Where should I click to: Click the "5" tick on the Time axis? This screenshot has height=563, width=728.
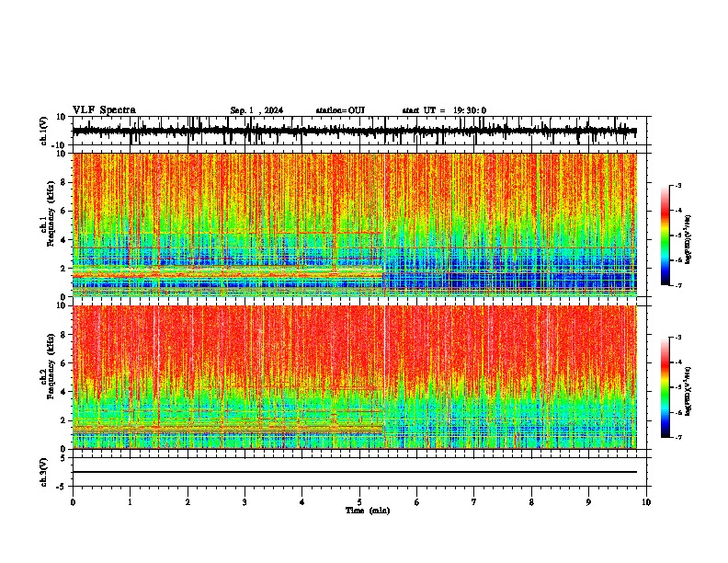pos(359,502)
